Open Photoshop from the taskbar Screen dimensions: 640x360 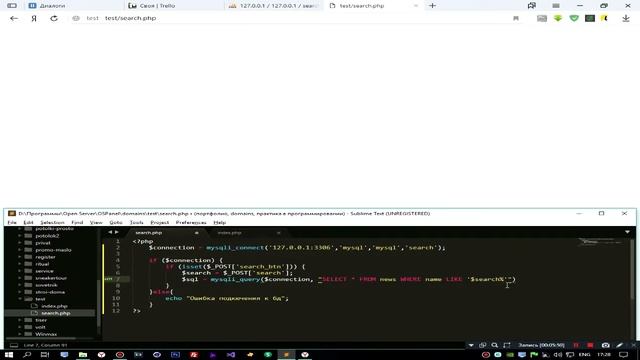175,355
